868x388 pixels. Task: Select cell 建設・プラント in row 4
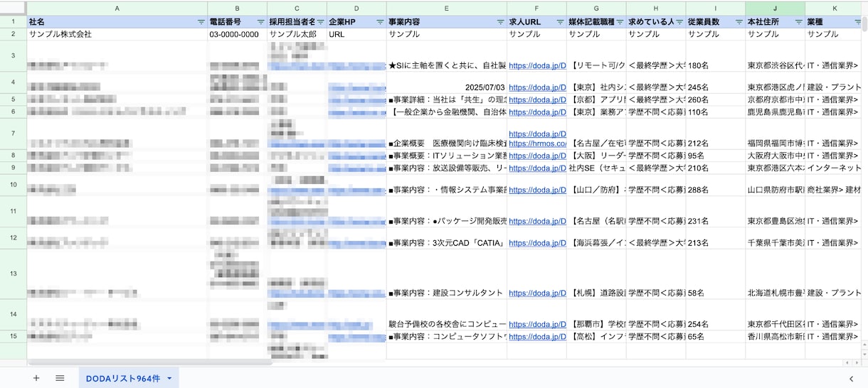click(x=835, y=82)
